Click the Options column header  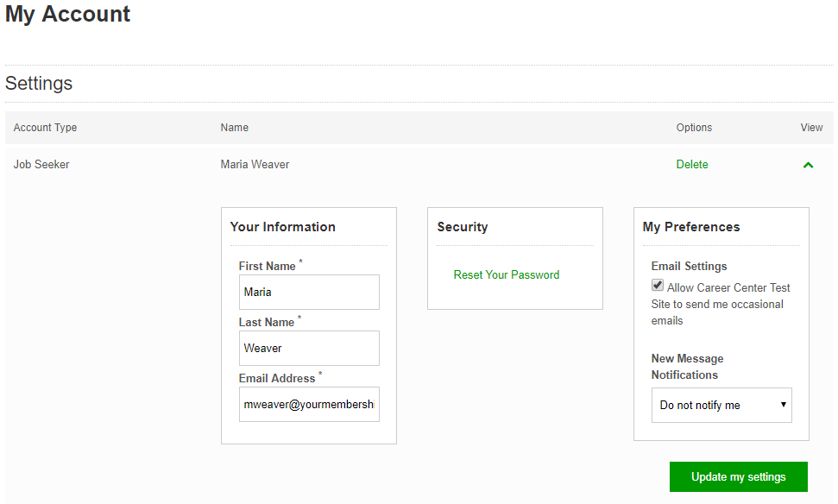point(693,127)
